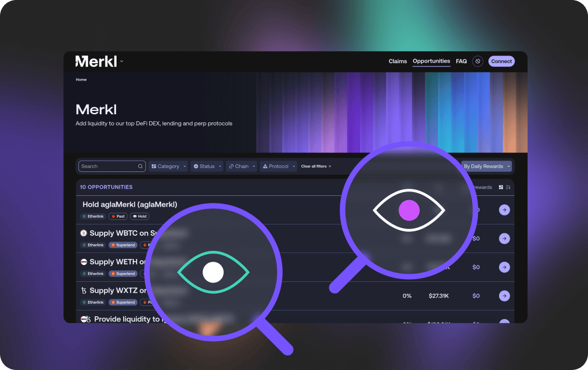
Task: Click the Etherlink tag under Hold aglaMerkl
Action: click(94, 217)
